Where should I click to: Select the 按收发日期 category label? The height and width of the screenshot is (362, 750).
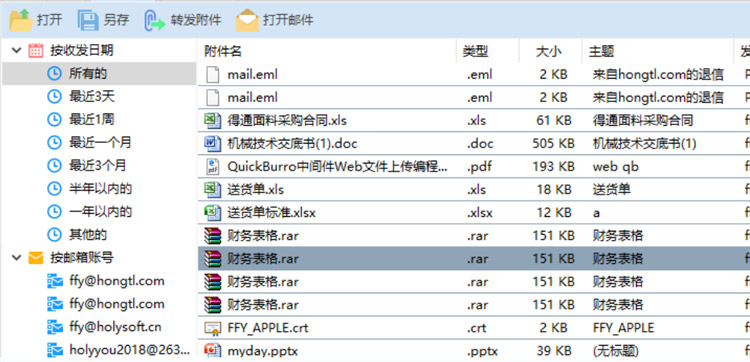[82, 50]
